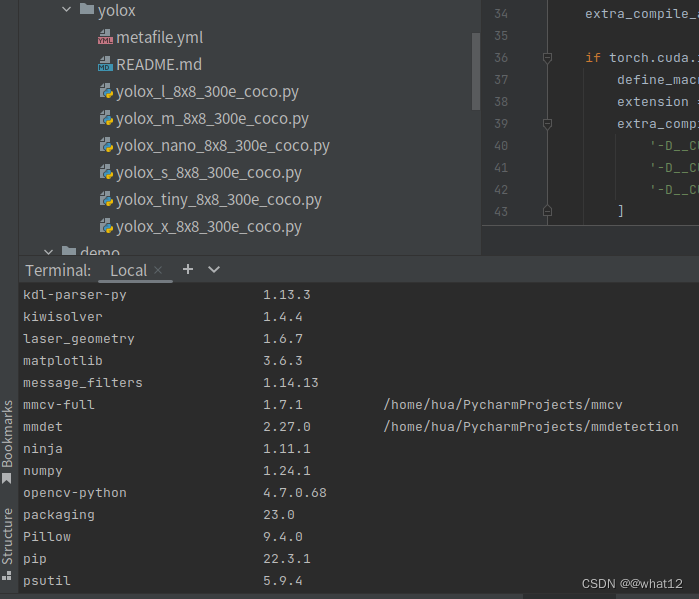The image size is (699, 599).
Task: Click line number 34 in gutter
Action: point(501,14)
